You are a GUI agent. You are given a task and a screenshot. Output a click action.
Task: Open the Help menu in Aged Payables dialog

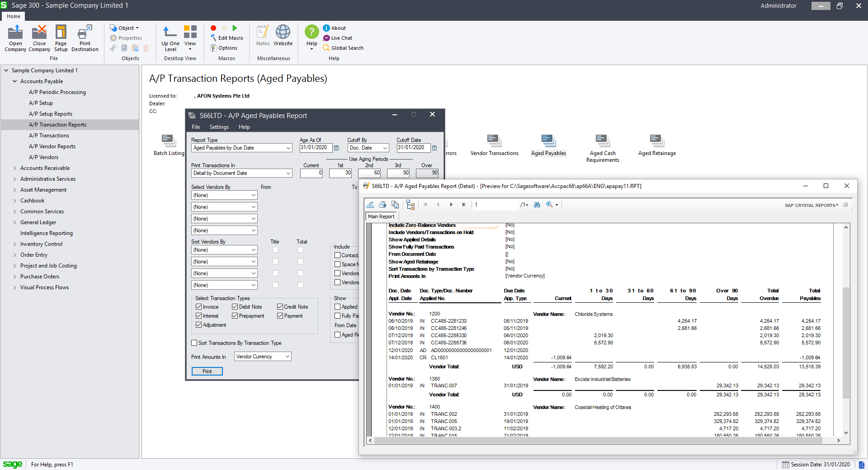pyautogui.click(x=244, y=127)
